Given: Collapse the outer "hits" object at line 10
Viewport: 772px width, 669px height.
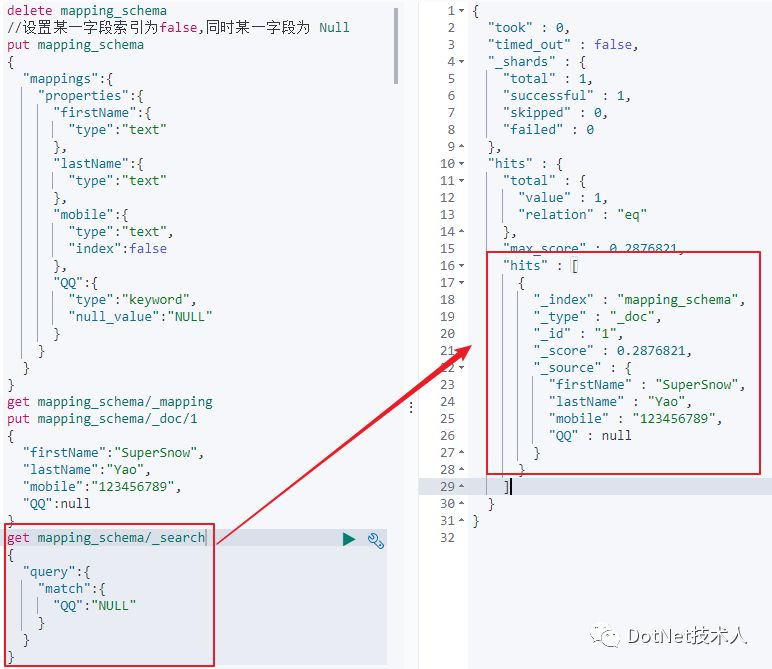Looking at the screenshot, I should pyautogui.click(x=460, y=164).
